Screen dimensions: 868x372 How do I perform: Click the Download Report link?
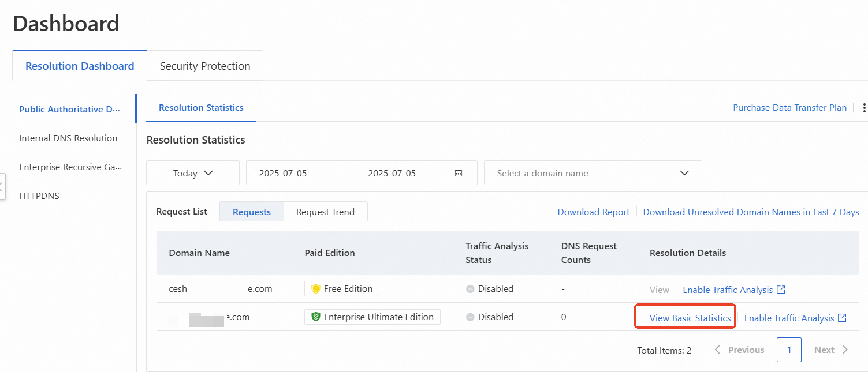(x=593, y=212)
